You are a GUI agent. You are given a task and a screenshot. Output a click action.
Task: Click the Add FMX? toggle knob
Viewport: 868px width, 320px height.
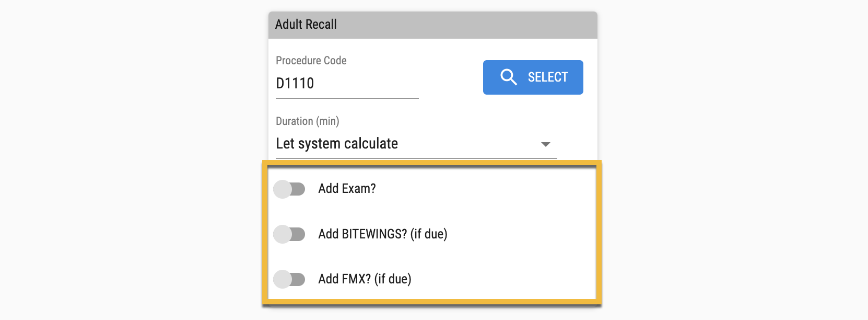tap(283, 279)
